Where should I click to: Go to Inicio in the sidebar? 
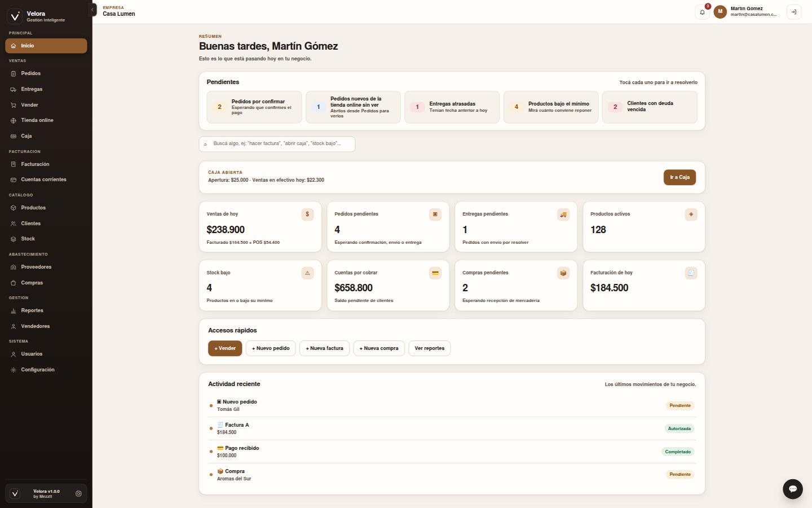click(46, 46)
